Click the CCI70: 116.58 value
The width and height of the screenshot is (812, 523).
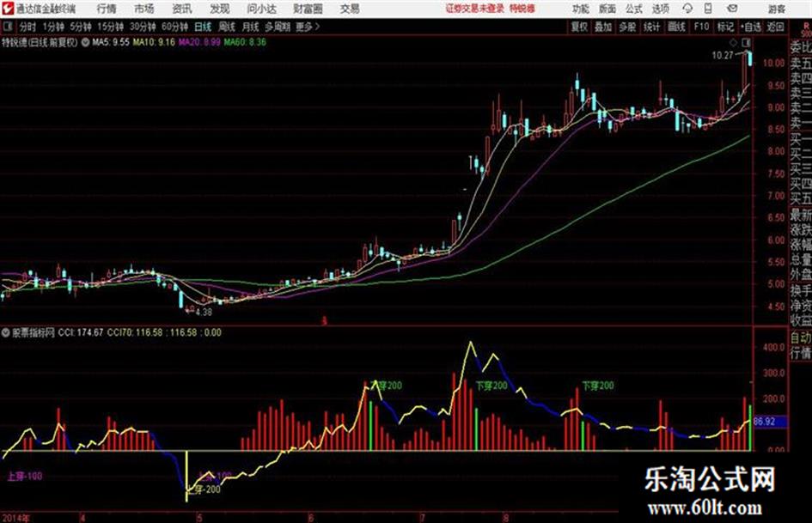point(135,332)
